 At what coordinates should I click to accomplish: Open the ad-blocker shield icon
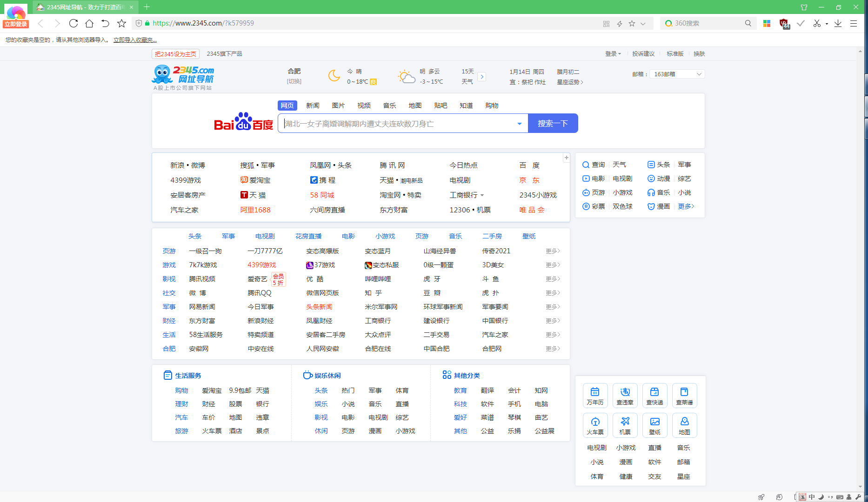click(784, 24)
